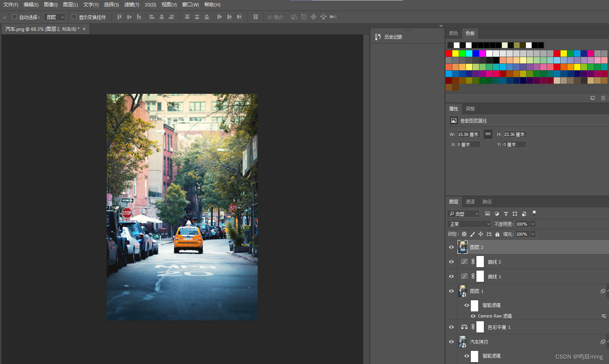Toggle the layer filter on/off switch

(x=534, y=214)
